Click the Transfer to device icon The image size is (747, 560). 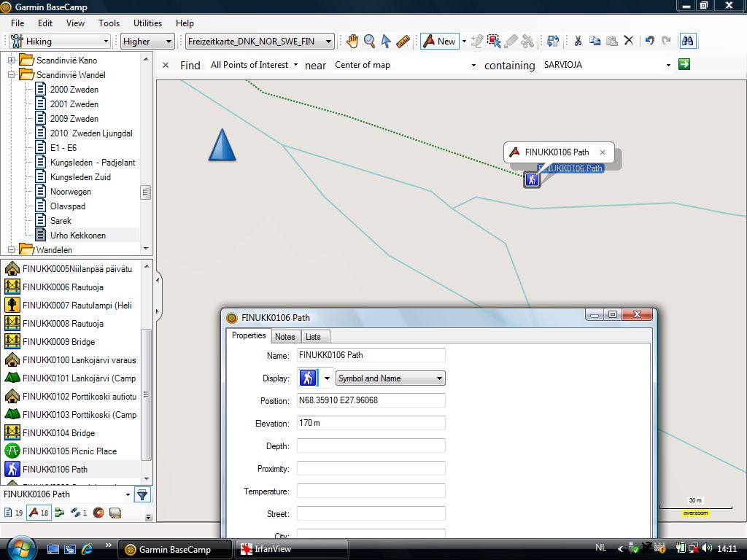click(553, 42)
